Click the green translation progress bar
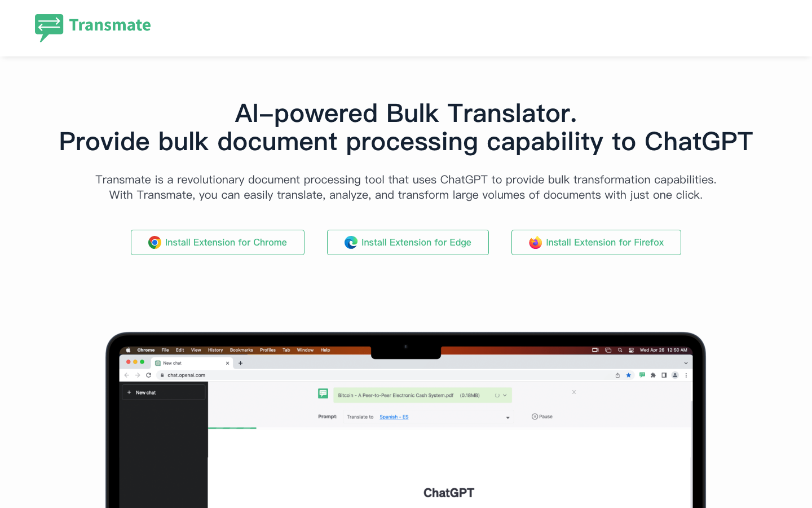812x508 pixels. point(232,428)
